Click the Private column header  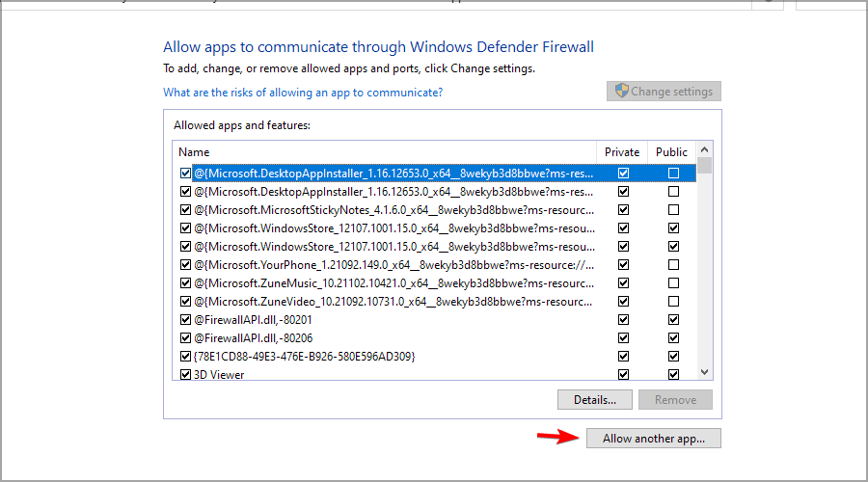click(x=622, y=152)
